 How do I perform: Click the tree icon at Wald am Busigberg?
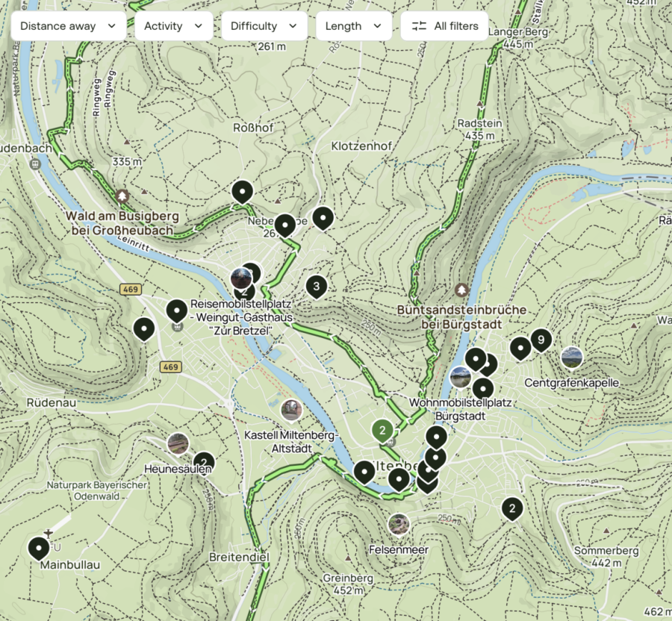[x=123, y=196]
